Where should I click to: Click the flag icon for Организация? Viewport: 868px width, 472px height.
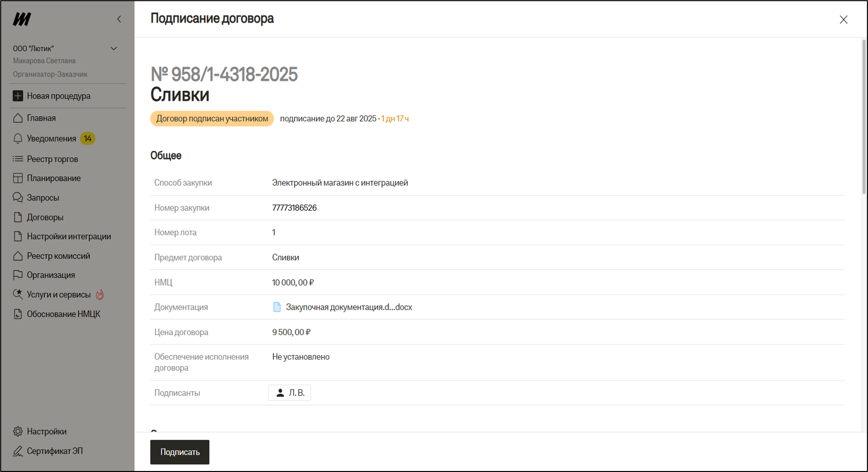point(18,275)
